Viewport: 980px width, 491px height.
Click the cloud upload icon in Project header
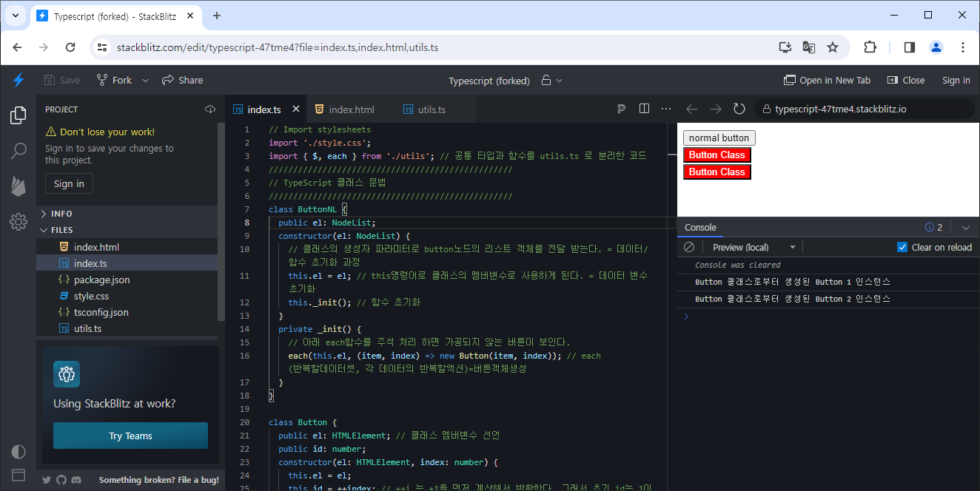click(209, 109)
